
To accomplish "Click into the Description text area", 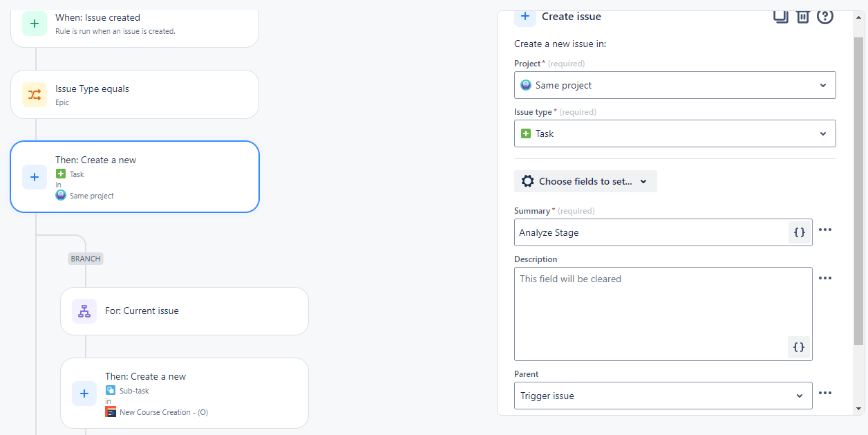I will pyautogui.click(x=663, y=314).
